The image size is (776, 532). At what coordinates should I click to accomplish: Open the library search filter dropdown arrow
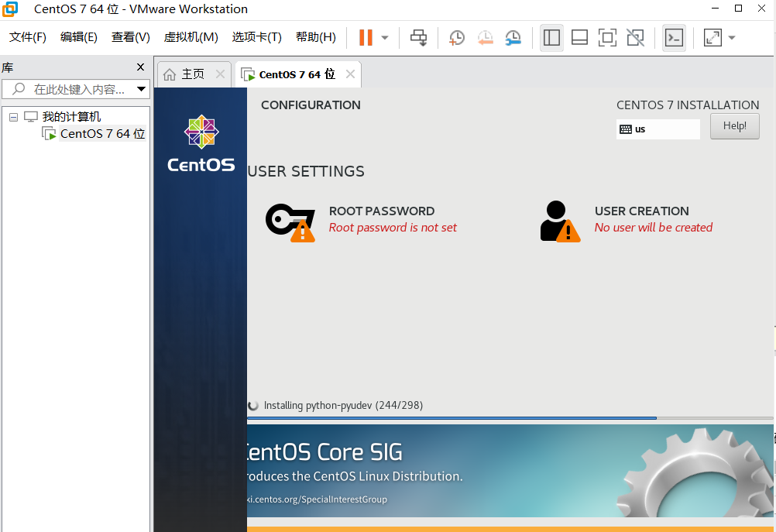click(142, 89)
